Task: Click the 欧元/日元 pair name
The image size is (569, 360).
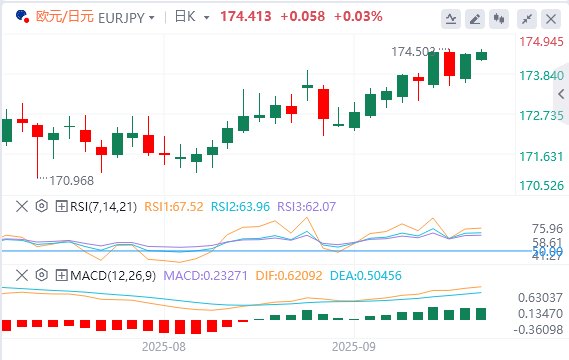Action: coord(65,17)
